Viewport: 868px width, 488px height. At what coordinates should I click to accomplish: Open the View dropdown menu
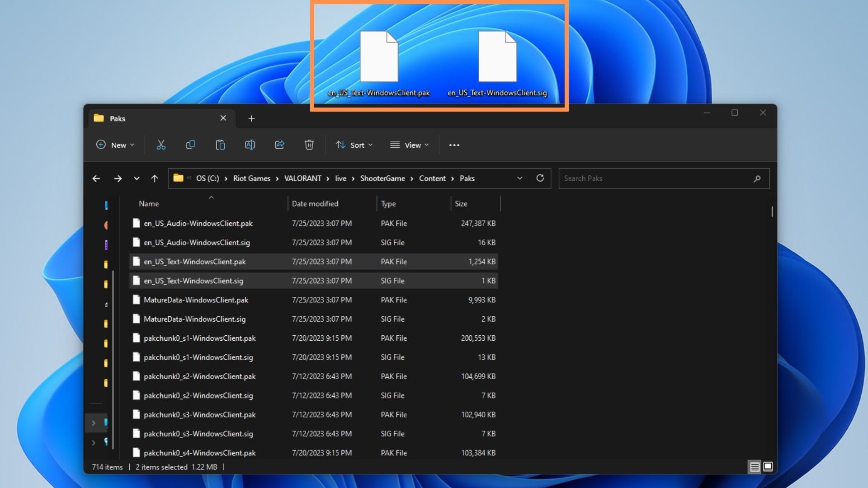[x=410, y=145]
